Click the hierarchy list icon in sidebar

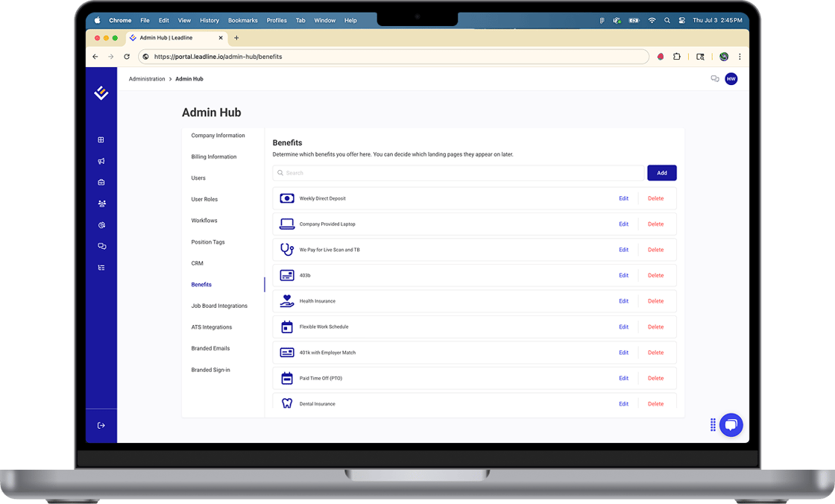[x=101, y=267]
